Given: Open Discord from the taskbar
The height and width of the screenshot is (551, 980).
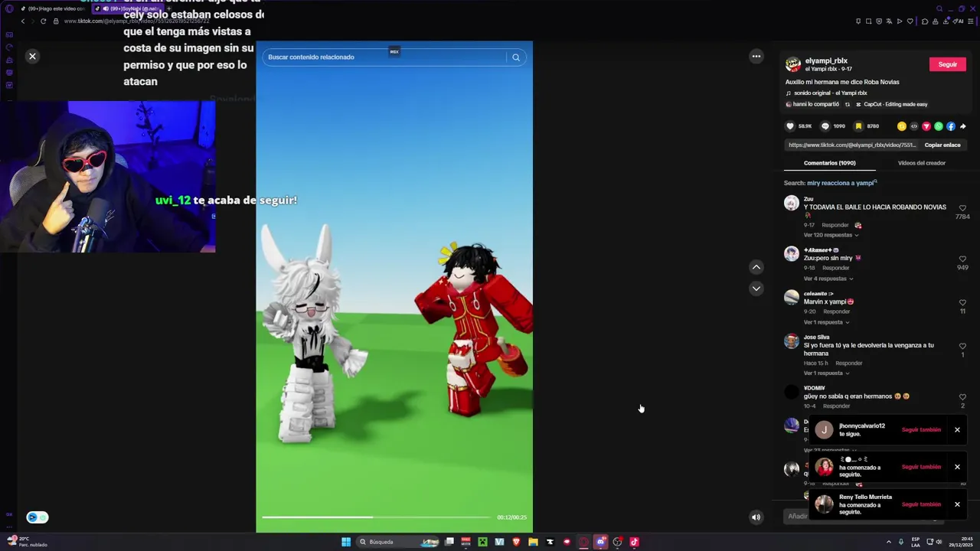Looking at the screenshot, I should click(600, 542).
